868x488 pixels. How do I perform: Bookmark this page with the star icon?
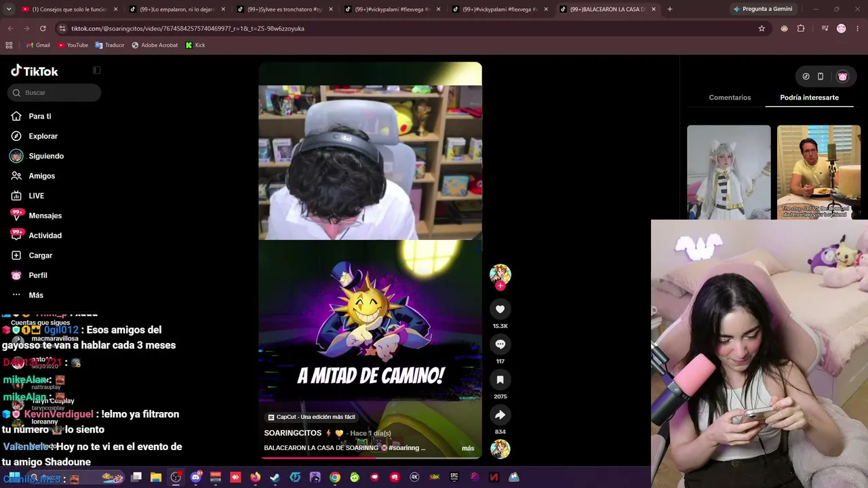762,28
